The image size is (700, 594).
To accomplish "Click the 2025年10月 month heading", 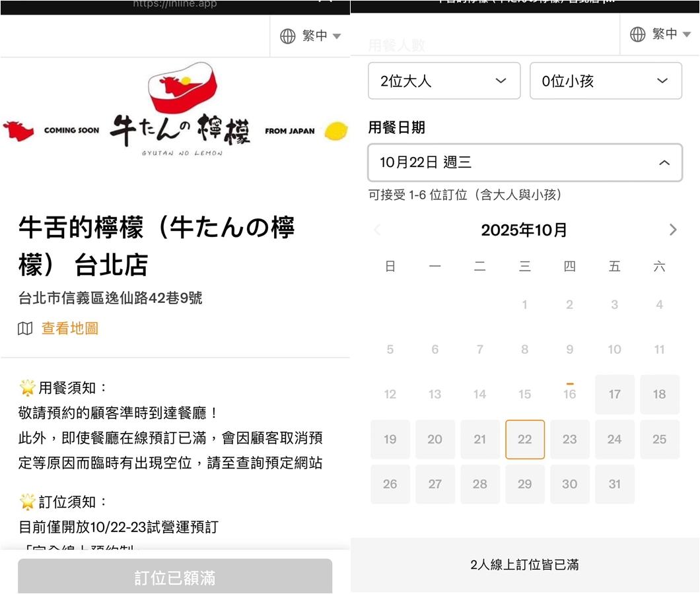I will tap(524, 230).
